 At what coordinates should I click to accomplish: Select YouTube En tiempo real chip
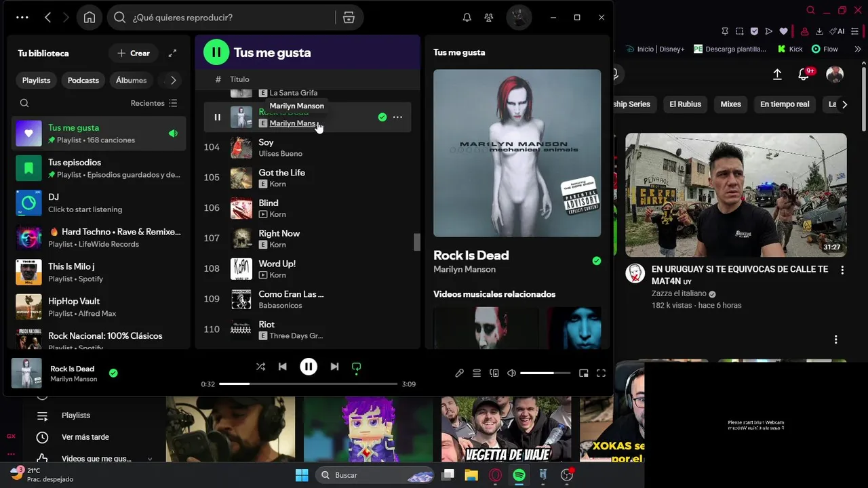(x=785, y=104)
